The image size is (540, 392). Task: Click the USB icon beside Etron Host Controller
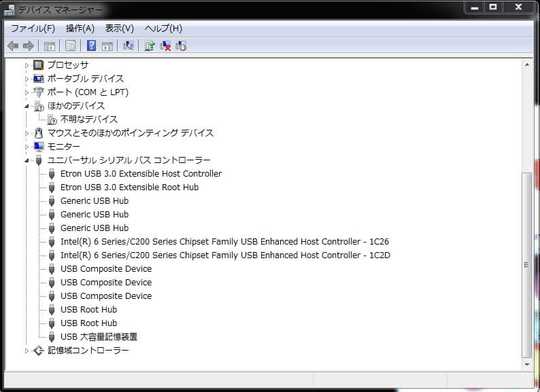click(52, 174)
